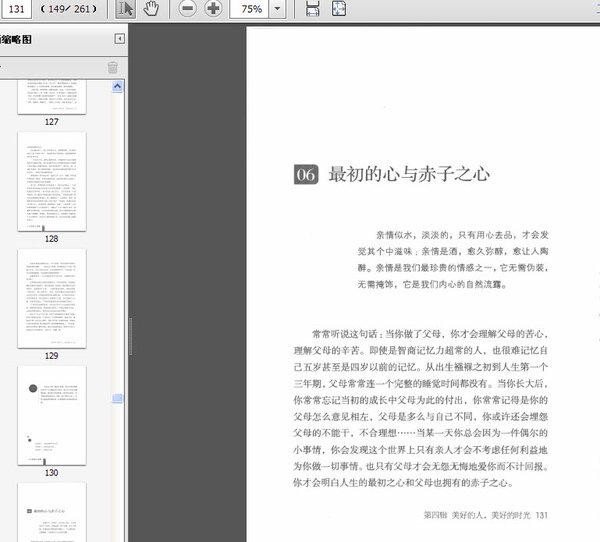This screenshot has width=600, height=542.
Task: Delete selected page thumbnail with trash icon
Action: coord(112,68)
